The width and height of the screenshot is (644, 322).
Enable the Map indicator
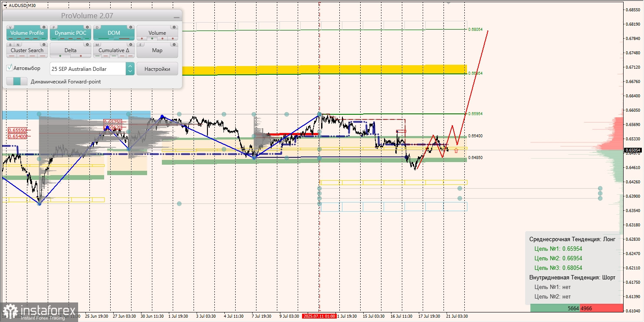tap(157, 50)
